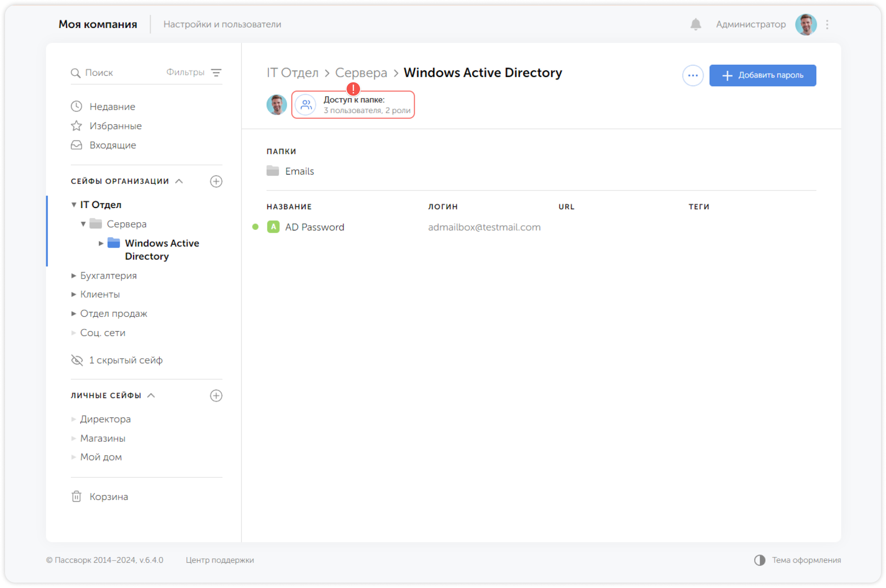Click the Добавить пароль button
This screenshot has width=886, height=588.
[x=762, y=75]
